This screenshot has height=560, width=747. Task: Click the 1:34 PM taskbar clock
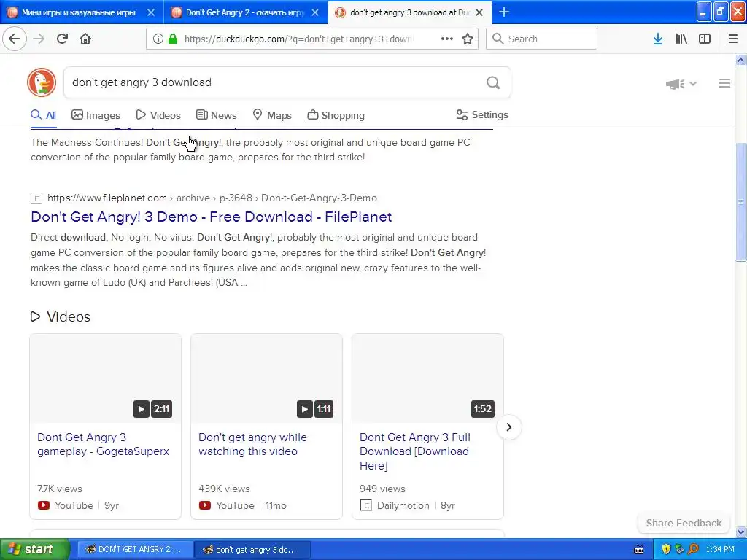pos(720,550)
